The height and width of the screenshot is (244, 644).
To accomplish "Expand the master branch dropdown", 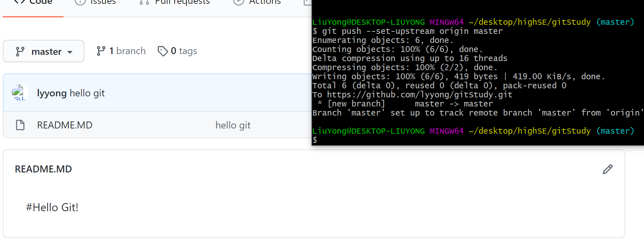I will 44,51.
